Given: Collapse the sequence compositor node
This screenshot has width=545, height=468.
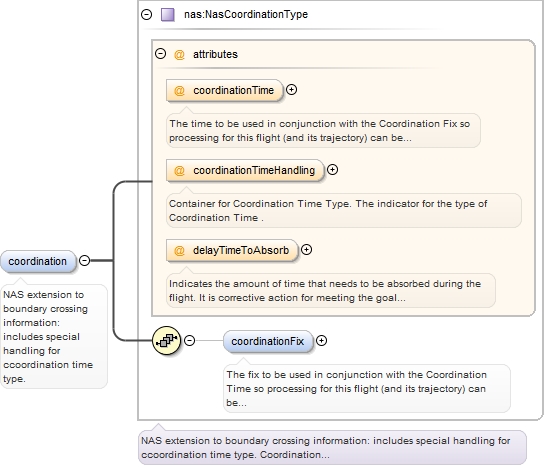Looking at the screenshot, I should 189,340.
